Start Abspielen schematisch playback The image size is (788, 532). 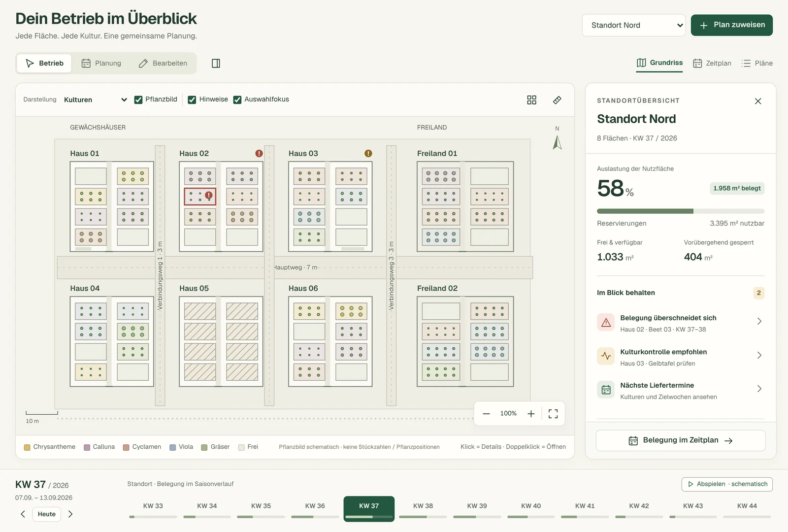tap(727, 484)
